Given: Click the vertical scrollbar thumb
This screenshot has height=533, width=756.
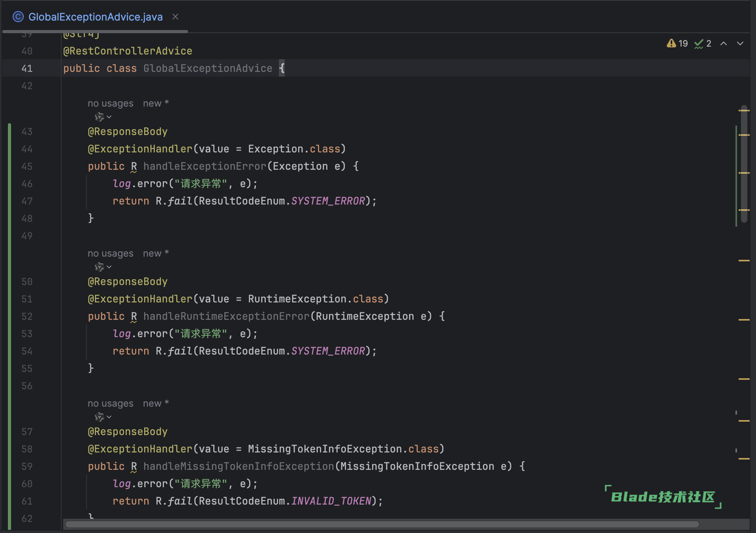Looking at the screenshot, I should pyautogui.click(x=744, y=164).
